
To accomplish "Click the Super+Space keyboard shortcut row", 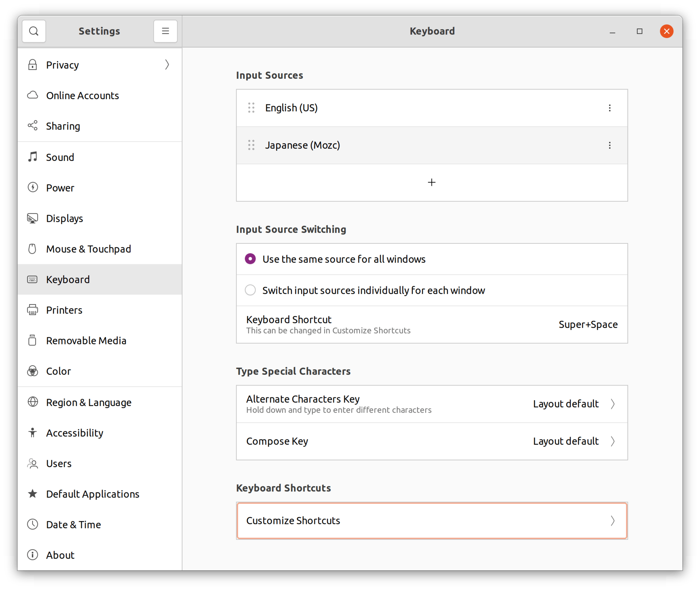I will click(431, 324).
